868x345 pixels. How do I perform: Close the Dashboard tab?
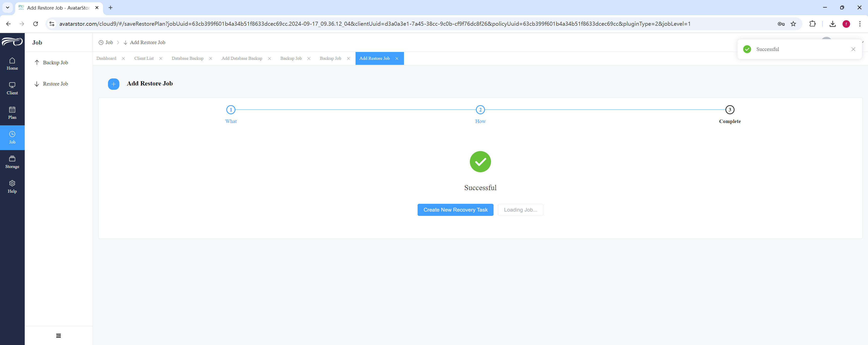(x=123, y=59)
